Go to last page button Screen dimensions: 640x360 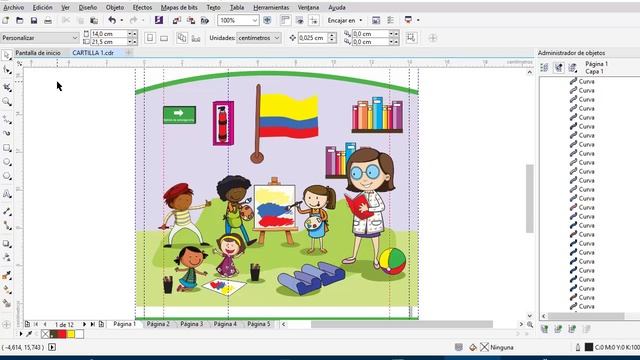click(93, 324)
